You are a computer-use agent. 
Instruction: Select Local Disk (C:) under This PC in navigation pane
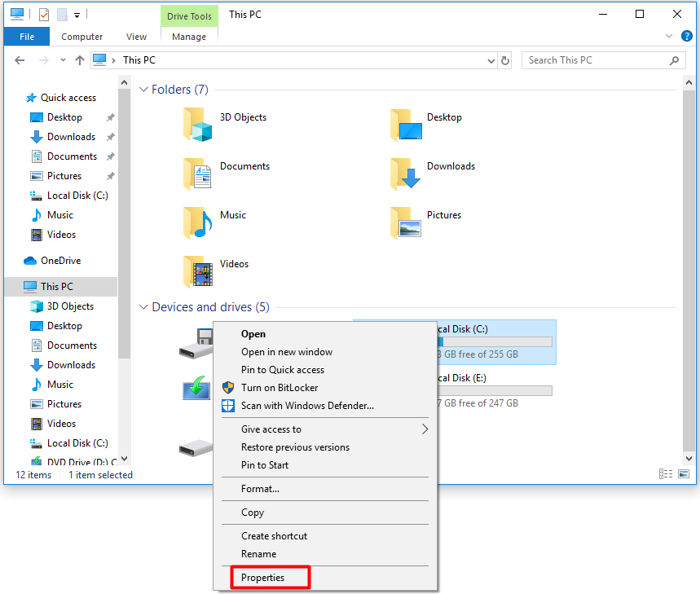pos(61,443)
